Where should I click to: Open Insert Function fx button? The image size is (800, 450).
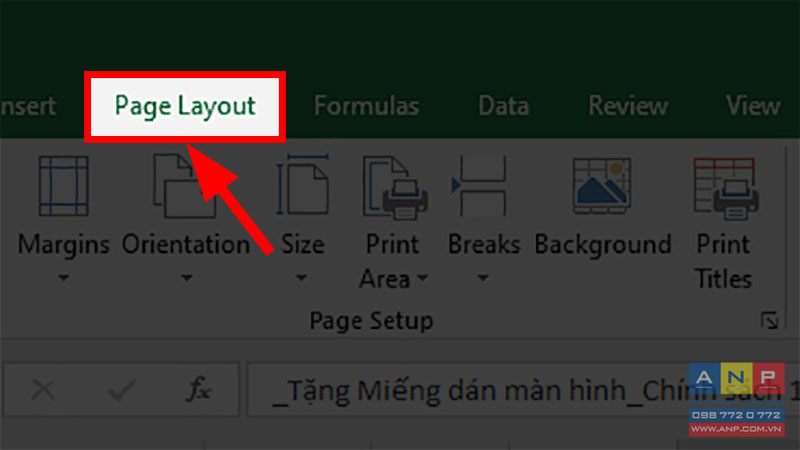pos(198,390)
